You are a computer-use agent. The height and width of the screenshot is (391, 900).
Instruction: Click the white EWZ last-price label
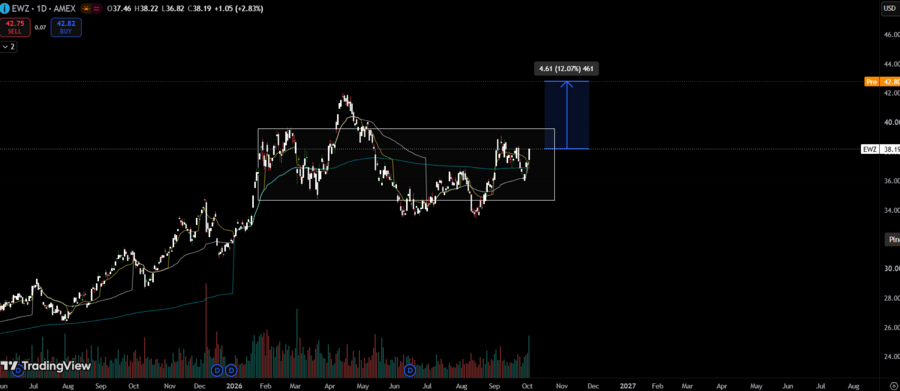point(881,149)
